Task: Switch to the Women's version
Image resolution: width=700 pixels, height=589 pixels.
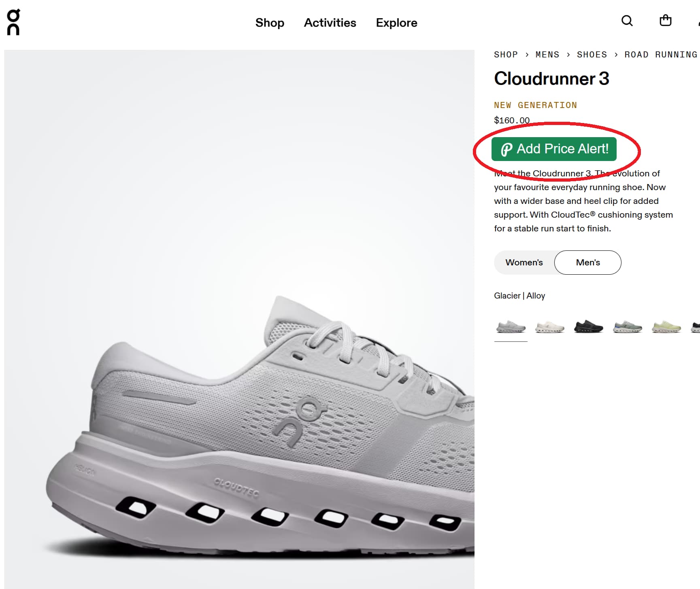Action: pyautogui.click(x=524, y=262)
